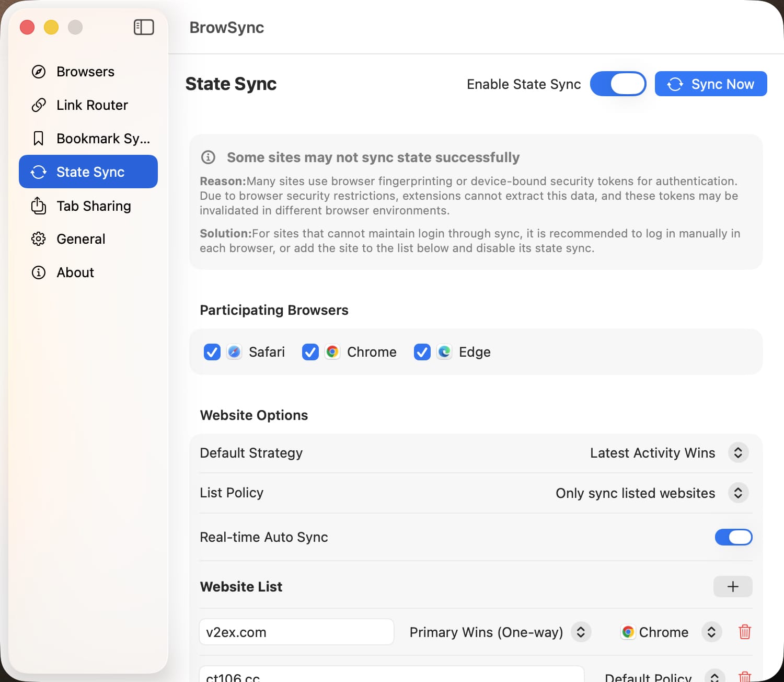Click the ct106.cc website field
The width and height of the screenshot is (784, 682).
tap(391, 674)
